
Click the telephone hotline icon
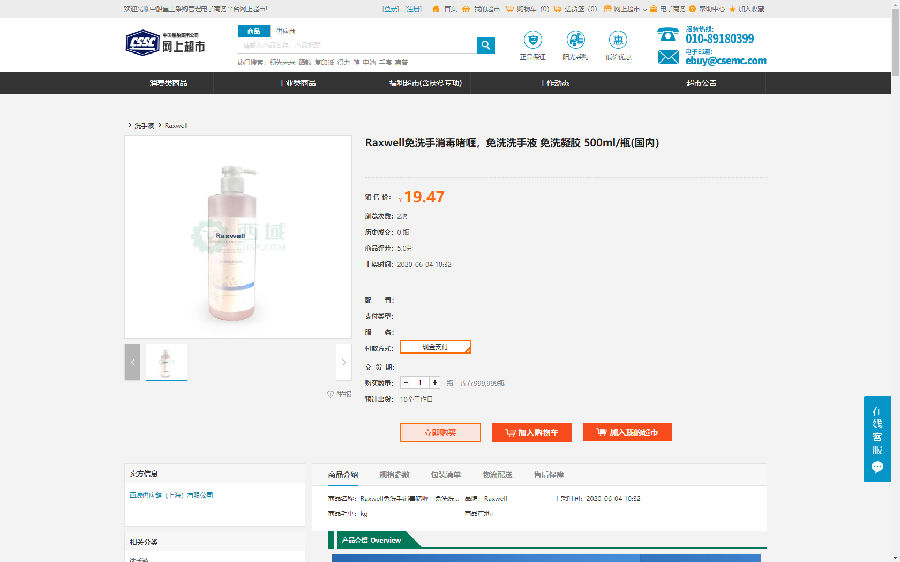[x=668, y=35]
